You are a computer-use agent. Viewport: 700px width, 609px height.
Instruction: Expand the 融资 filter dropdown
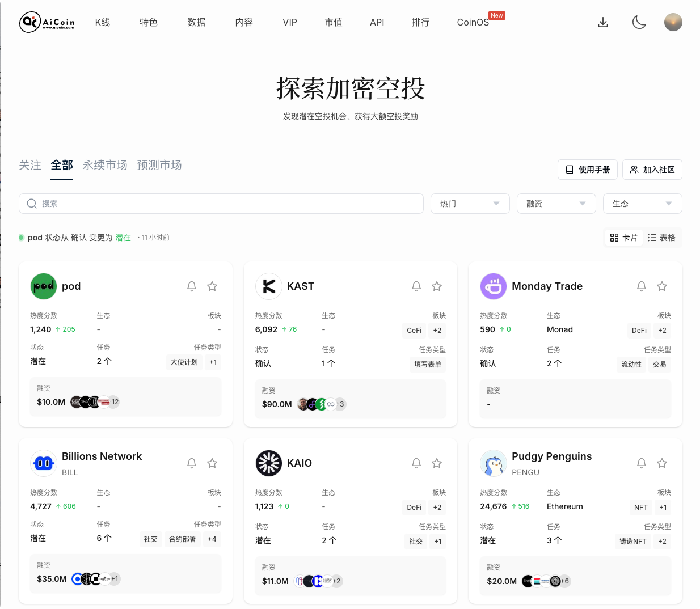(x=556, y=204)
